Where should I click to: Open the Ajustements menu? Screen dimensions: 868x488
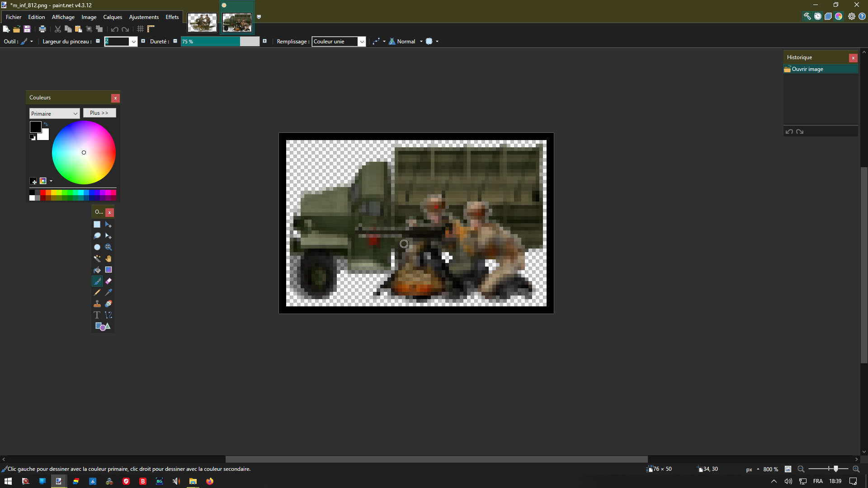tap(144, 17)
